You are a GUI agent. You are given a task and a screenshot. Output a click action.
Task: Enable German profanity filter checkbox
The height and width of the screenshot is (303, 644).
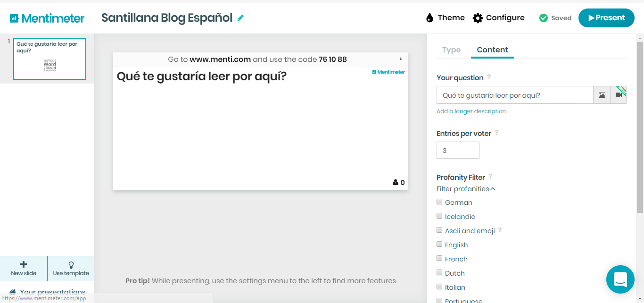[439, 202]
